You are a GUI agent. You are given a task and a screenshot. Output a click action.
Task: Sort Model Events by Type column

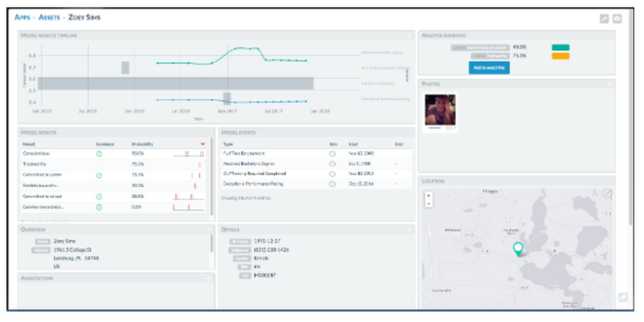coord(227,144)
